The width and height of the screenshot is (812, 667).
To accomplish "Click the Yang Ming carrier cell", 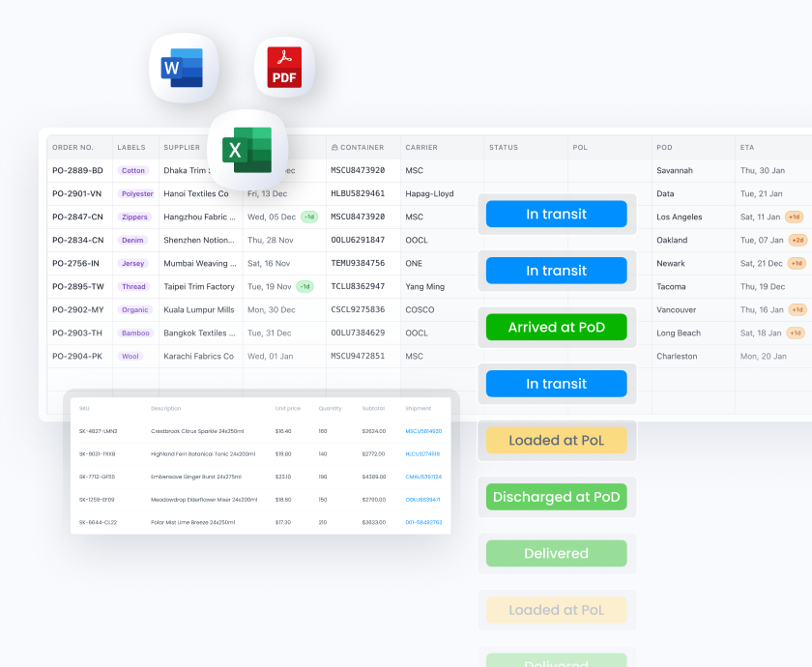I will pyautogui.click(x=425, y=286).
